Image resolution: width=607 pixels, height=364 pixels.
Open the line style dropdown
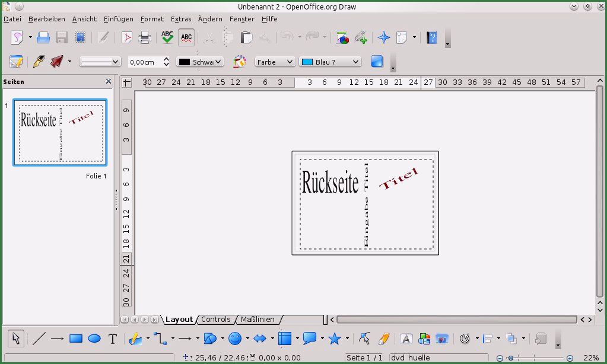100,62
